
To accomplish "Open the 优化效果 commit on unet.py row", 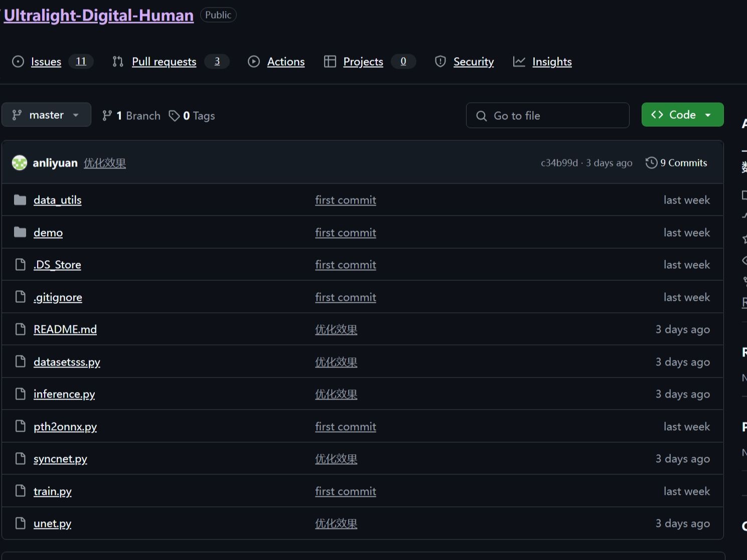I will [x=336, y=523].
